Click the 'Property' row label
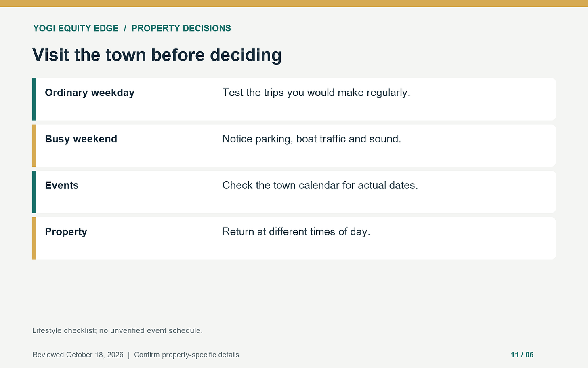This screenshot has width=588, height=368. [x=66, y=232]
